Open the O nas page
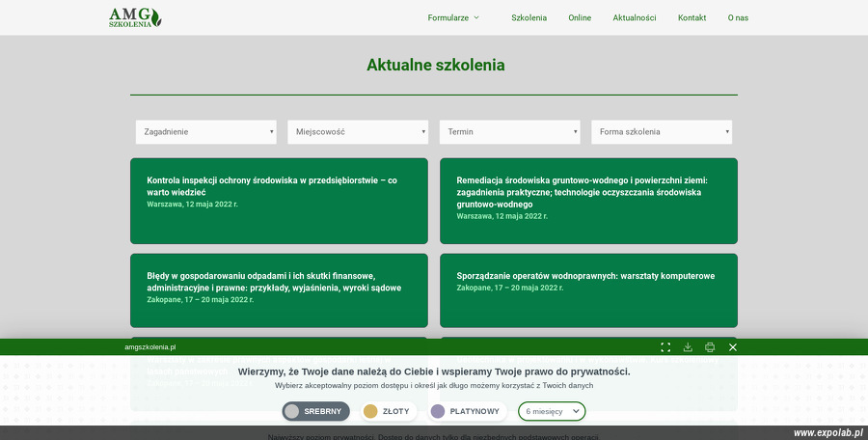Image resolution: width=868 pixels, height=440 pixels. click(x=738, y=17)
